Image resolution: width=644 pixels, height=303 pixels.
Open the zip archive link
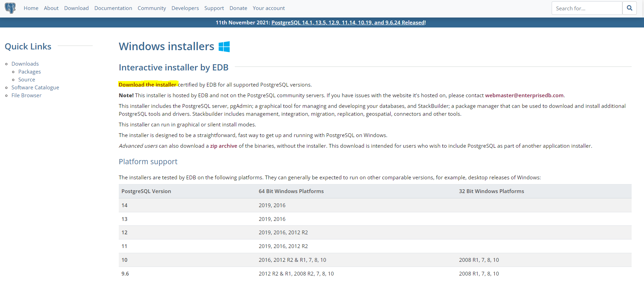pos(223,146)
